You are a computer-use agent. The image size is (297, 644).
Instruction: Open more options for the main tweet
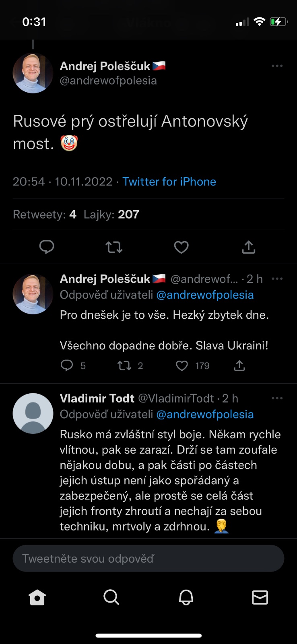pos(277,66)
